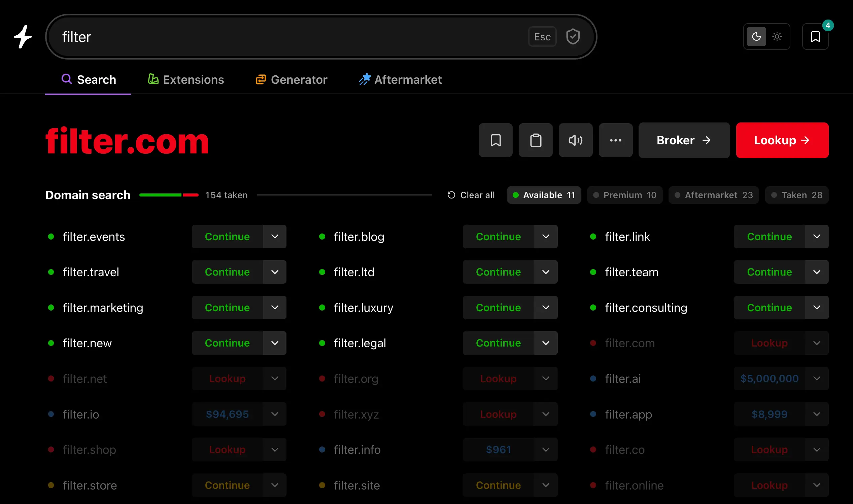Select the filter.team domain name
Image resolution: width=853 pixels, height=504 pixels.
[632, 272]
